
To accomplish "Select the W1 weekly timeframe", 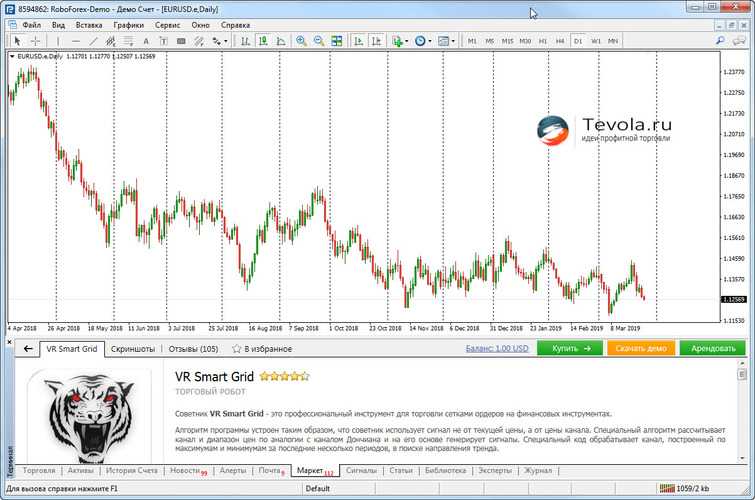I will coord(596,41).
